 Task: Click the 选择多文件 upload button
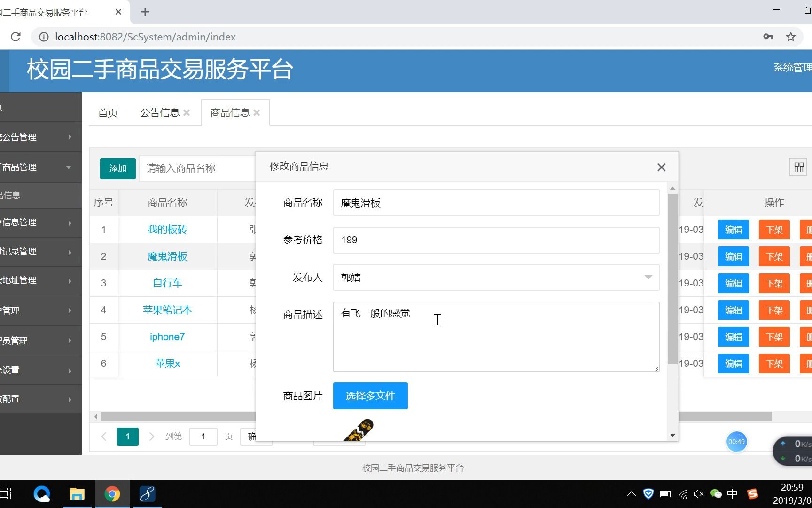click(370, 396)
